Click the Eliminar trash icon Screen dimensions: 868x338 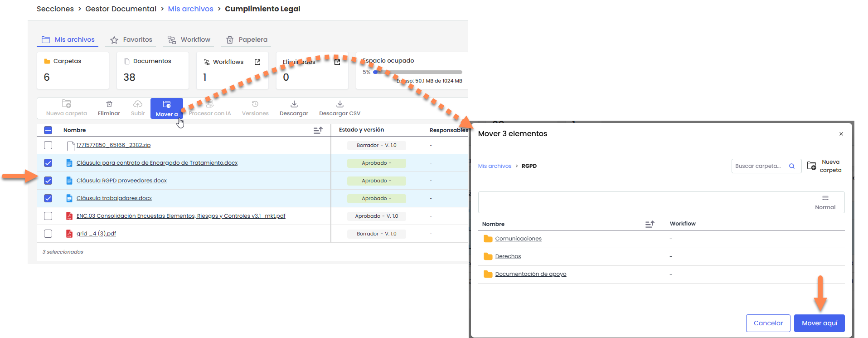(109, 104)
